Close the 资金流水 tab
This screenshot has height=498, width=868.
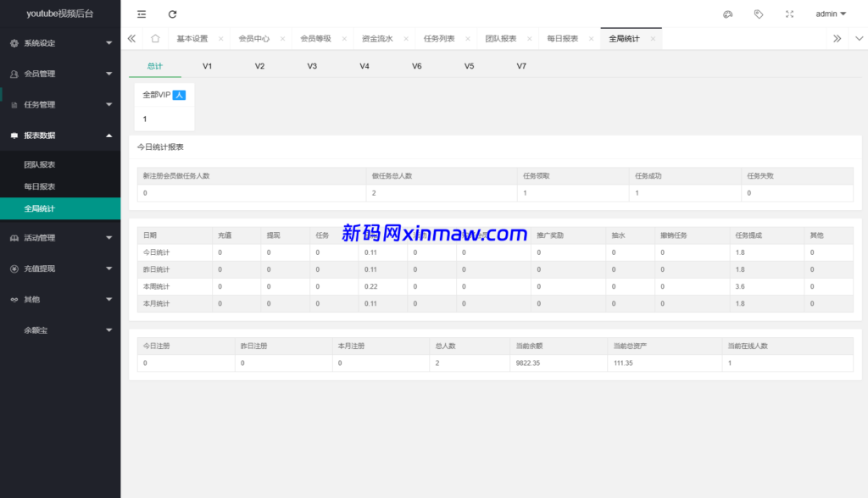click(406, 39)
